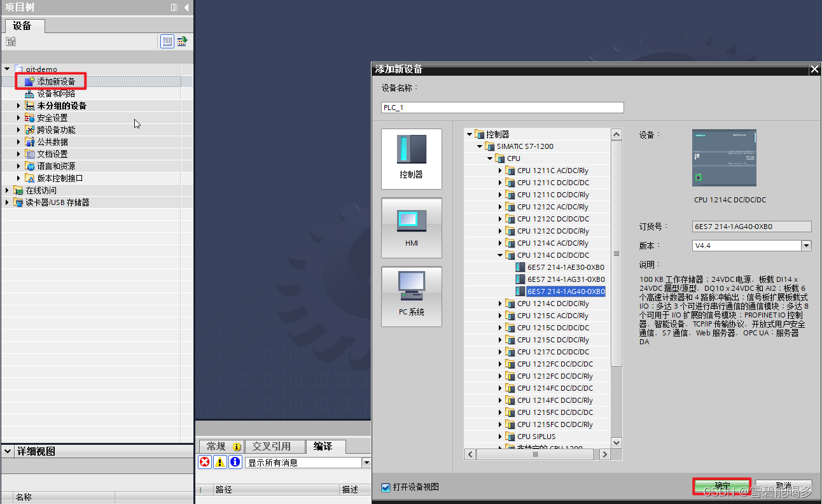Collapse the 控制器 root node
This screenshot has height=504, width=822.
[x=470, y=134]
